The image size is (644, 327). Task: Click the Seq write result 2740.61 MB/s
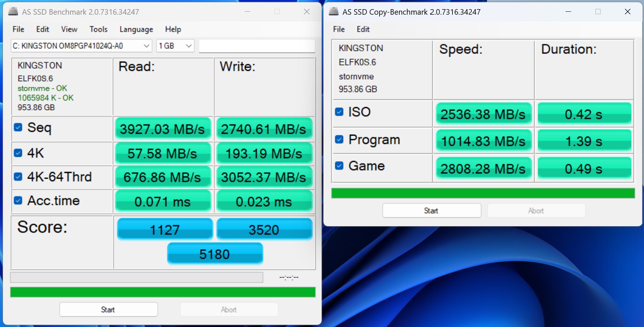click(x=264, y=129)
